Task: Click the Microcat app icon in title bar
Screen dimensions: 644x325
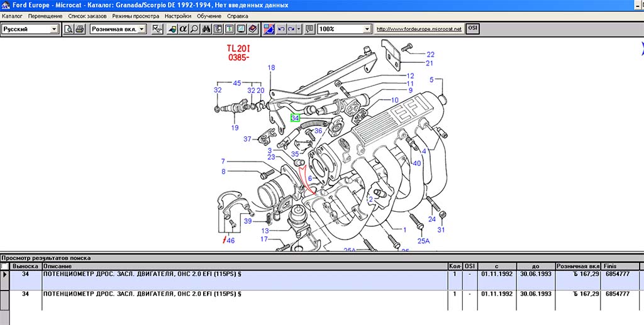Action: (5, 5)
